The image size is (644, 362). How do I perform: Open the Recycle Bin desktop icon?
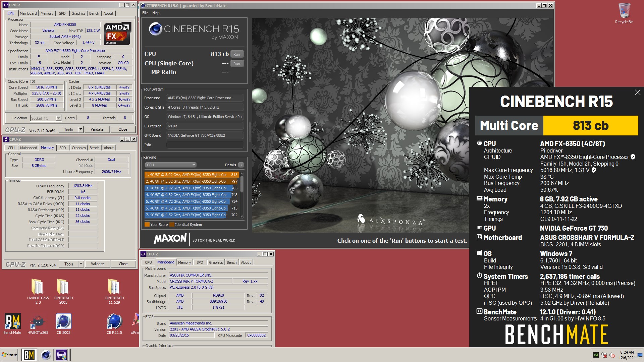tap(624, 13)
